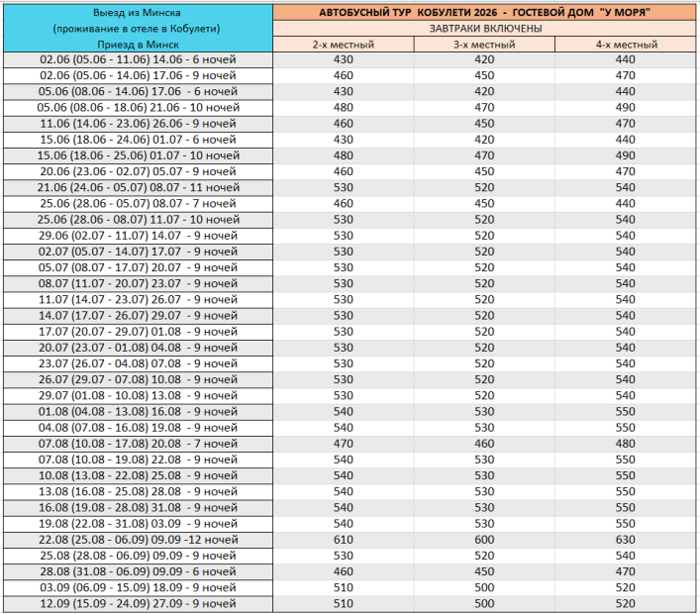Click the 21.06 departure row with 11 ночей
The width and height of the screenshot is (700, 614).
(138, 188)
